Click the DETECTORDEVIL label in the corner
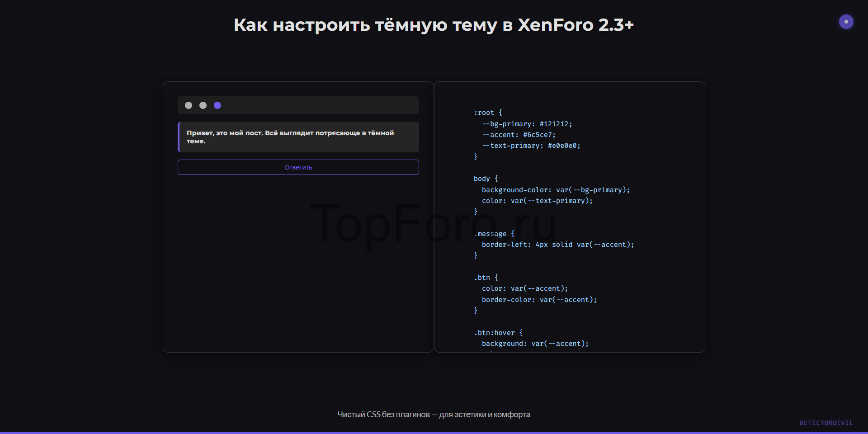The image size is (868, 434). [826, 423]
